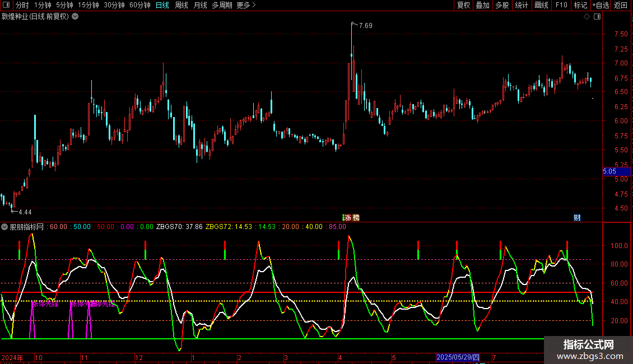Click the diamond icon above price chart

coord(587,17)
